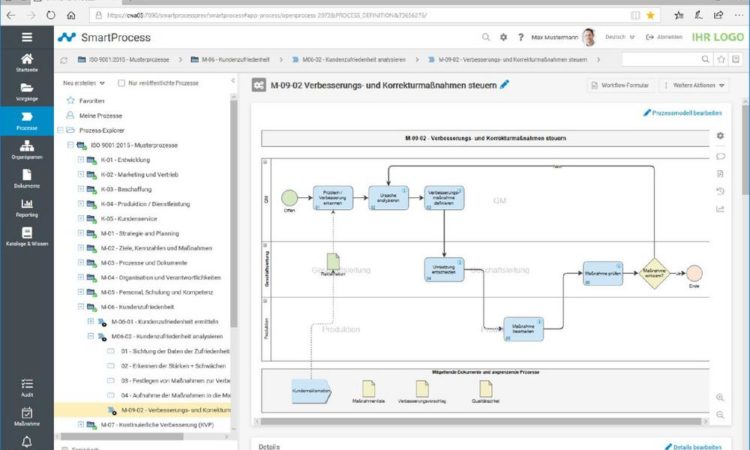Open Vorgänge folder in the sidebar
Viewport: 750px width, 450px height.
[x=27, y=92]
